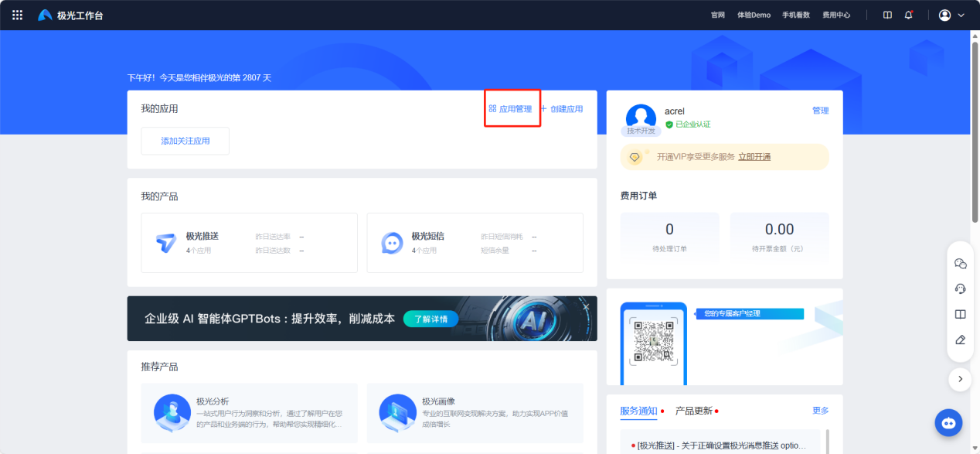
Task: Close the GPTBots banner advertisement
Action: [x=586, y=307]
